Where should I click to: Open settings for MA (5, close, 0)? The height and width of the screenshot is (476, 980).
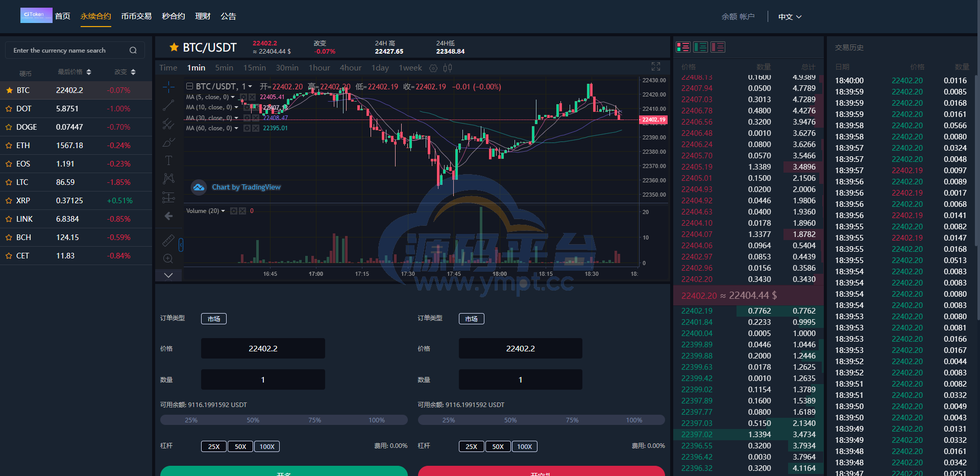243,97
